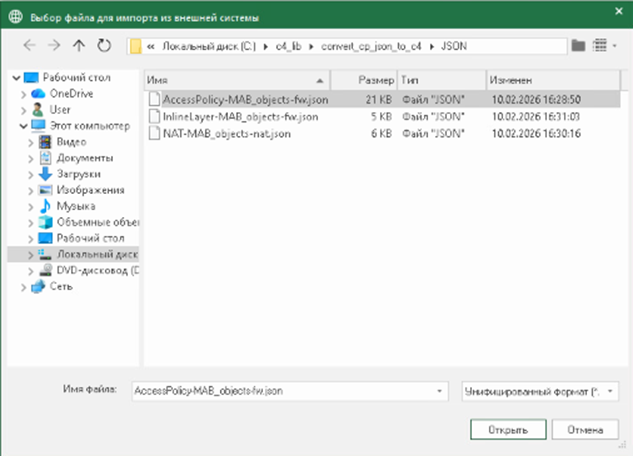Click the folder icon in address bar
633x456 pixels.
[136, 46]
